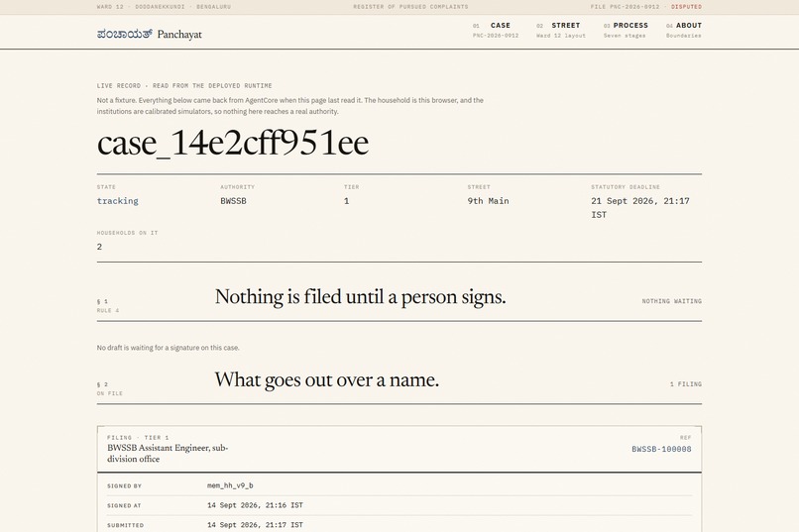Image resolution: width=799 pixels, height=532 pixels.
Task: Click the 'DISPUTED' status in top bar
Action: [x=686, y=7]
